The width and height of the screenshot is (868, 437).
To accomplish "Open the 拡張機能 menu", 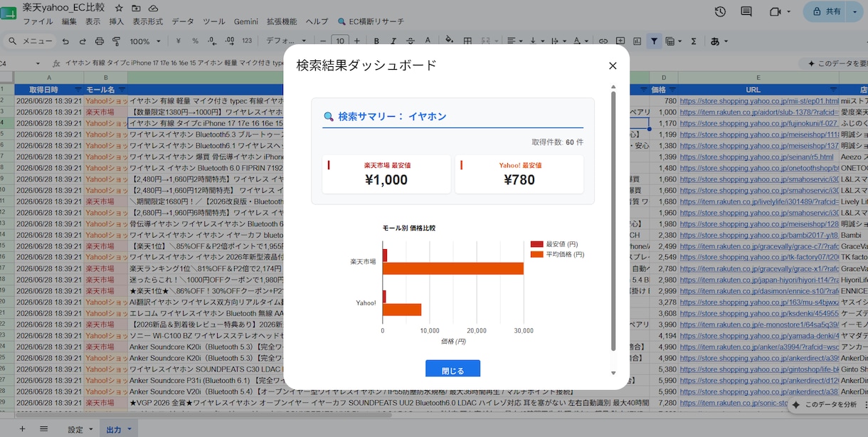I will point(282,21).
